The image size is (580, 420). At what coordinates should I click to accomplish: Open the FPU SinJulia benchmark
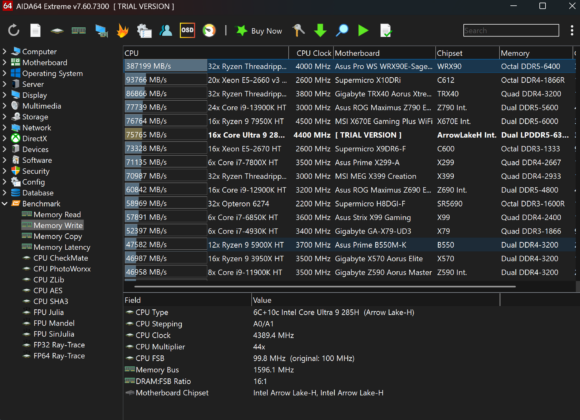pos(54,334)
